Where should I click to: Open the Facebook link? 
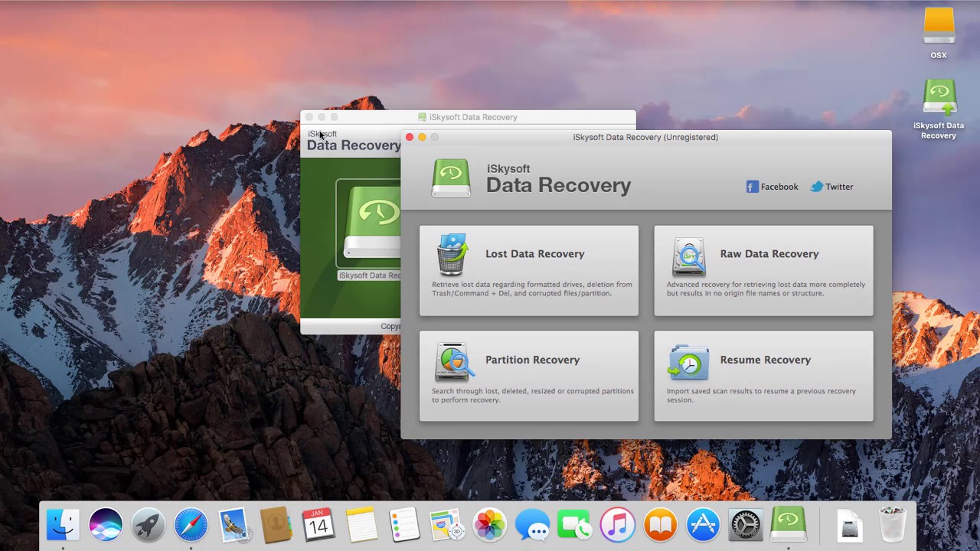click(x=772, y=187)
